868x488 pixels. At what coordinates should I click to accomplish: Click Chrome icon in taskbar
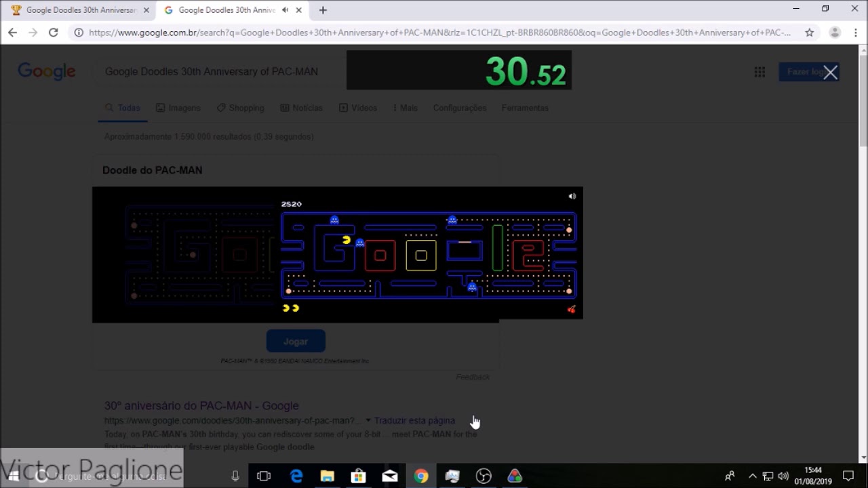click(421, 476)
